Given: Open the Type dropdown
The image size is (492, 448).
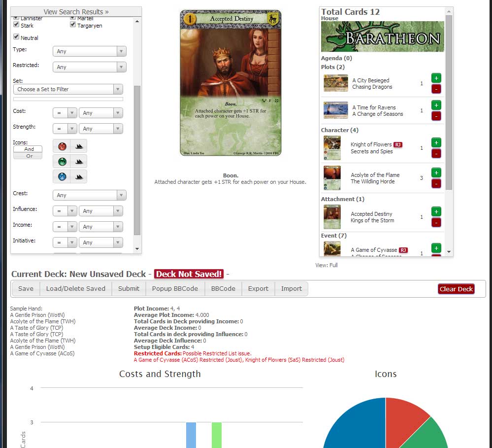Looking at the screenshot, I should (x=90, y=51).
